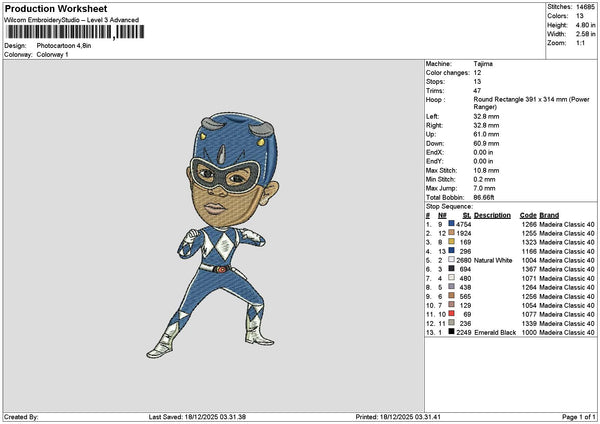Click the Max Jump value 7.0 mm

(x=484, y=188)
